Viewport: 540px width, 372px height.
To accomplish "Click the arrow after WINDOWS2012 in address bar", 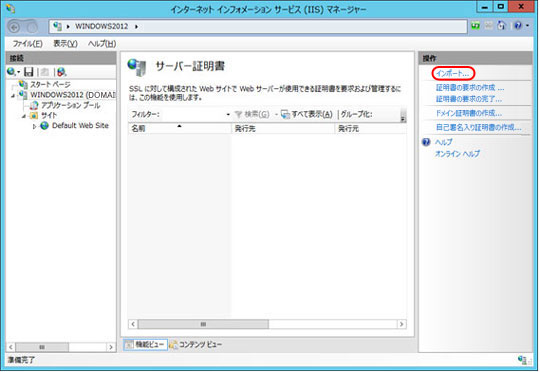I will 136,27.
